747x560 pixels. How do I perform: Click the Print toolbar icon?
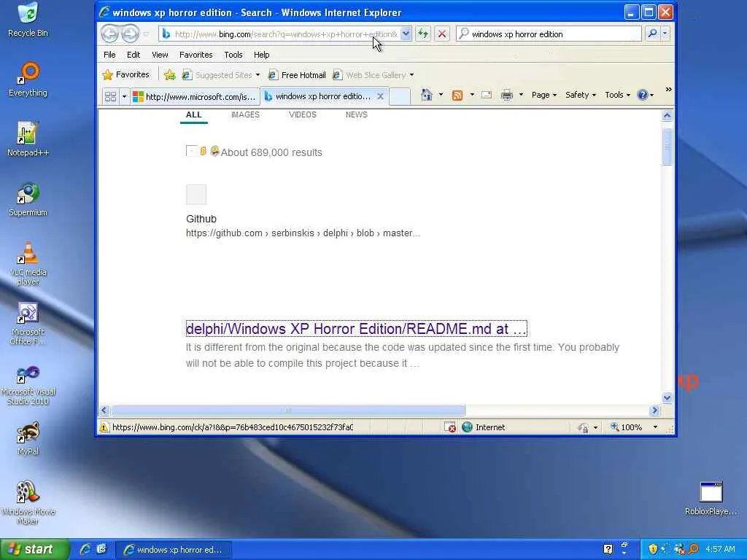coord(507,96)
